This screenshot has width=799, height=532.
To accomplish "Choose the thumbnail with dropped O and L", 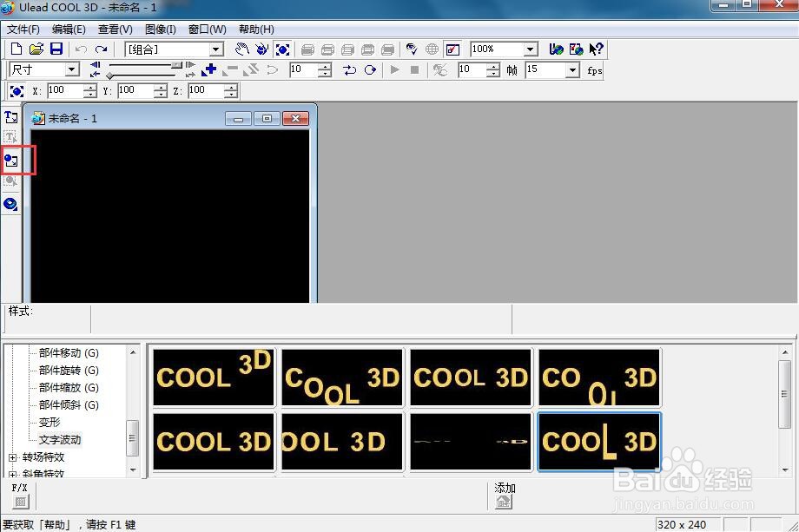I will [x=598, y=378].
